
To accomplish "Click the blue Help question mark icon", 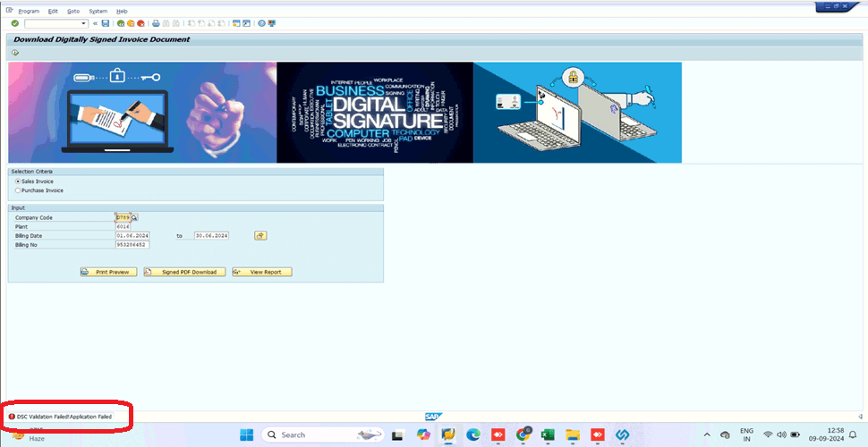I will coord(261,23).
